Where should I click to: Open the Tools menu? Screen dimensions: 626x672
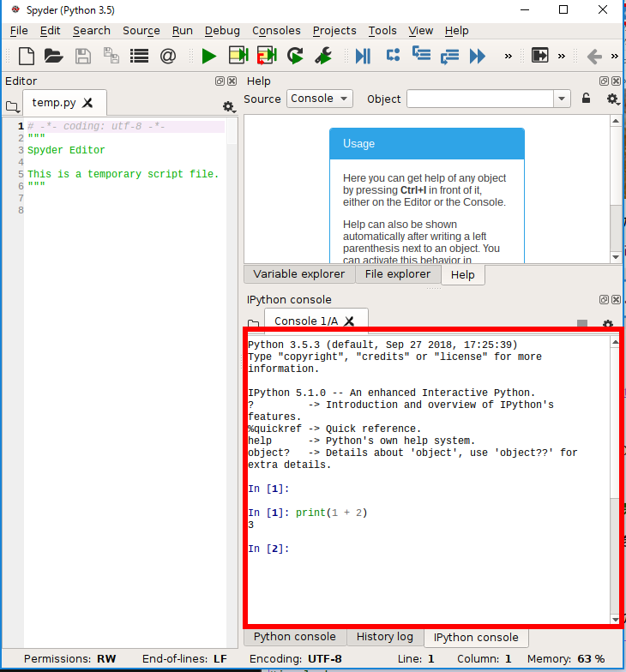coord(382,31)
